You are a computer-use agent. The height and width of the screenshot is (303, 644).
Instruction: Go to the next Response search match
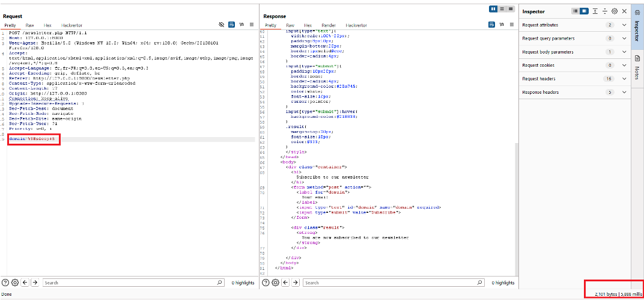coord(295,283)
